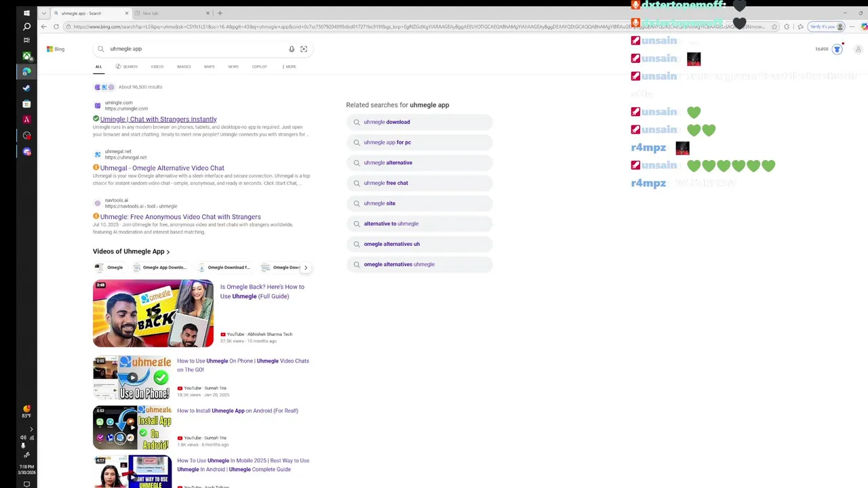Go to the Bing home logo
The height and width of the screenshot is (488, 868).
(x=56, y=49)
